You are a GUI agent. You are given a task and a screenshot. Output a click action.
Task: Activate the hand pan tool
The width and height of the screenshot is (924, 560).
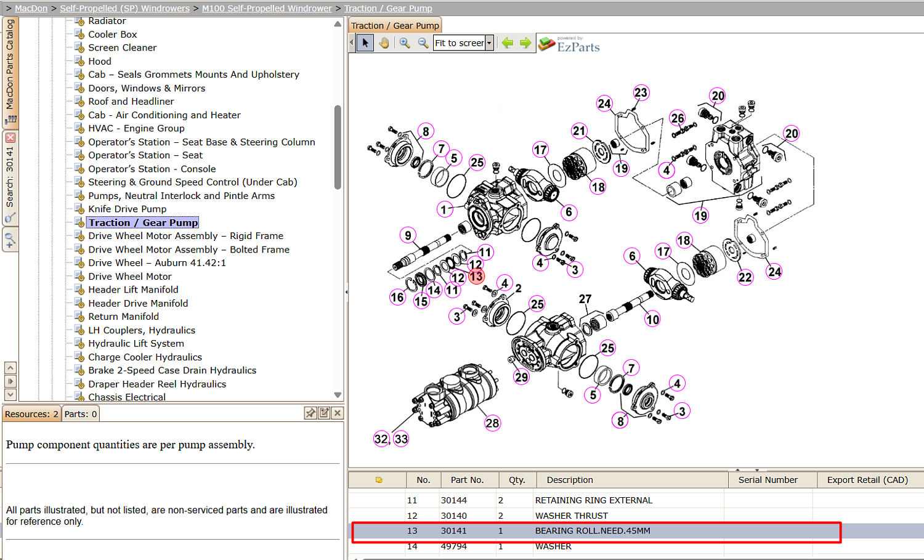(x=384, y=43)
